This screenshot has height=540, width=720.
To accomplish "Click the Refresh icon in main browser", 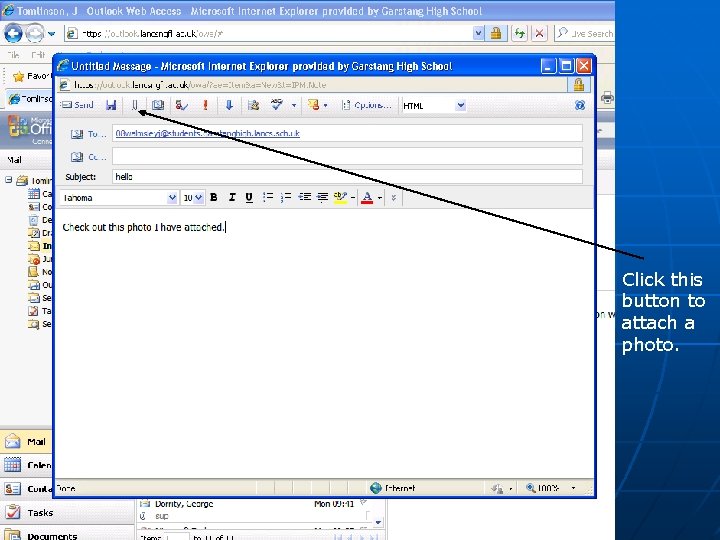I will pos(519,34).
